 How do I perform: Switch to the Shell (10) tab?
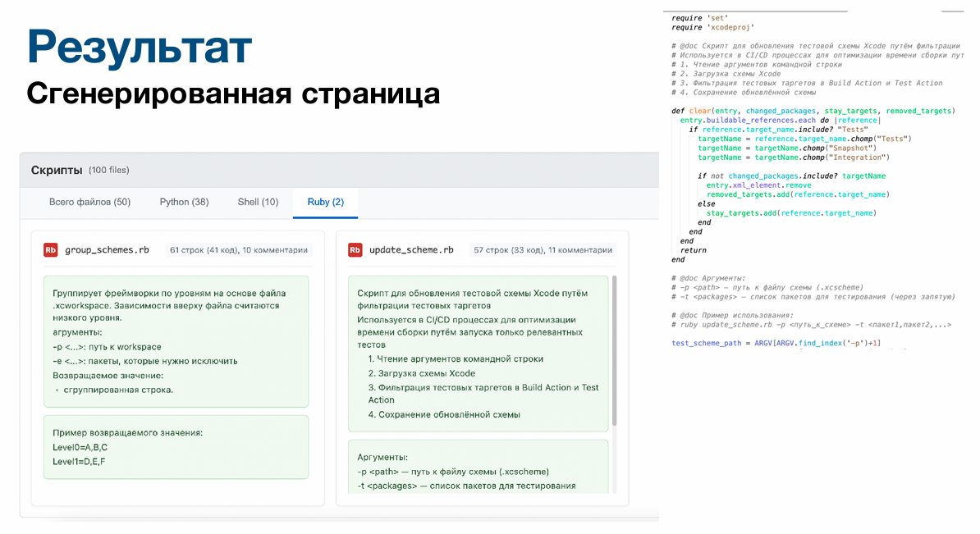coord(258,202)
